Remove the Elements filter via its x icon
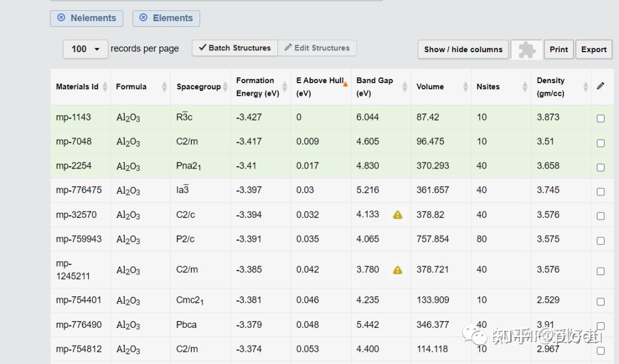This screenshot has height=364, width=619. pos(144,18)
